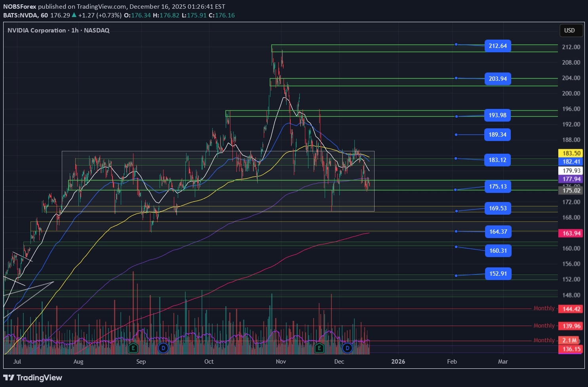Viewport: 588px width, 387px height.
Task: Click the red 163.94 price label
Action: [571, 233]
